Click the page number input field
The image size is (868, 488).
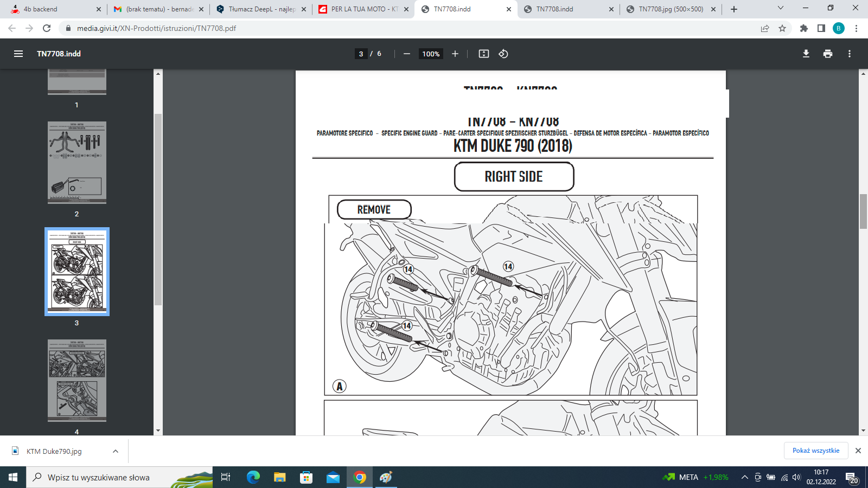point(361,54)
